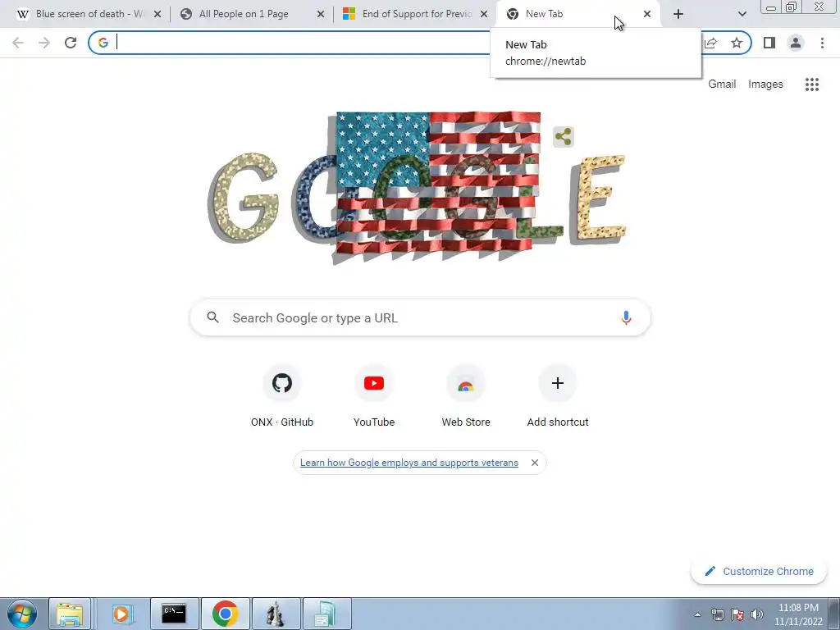840x630 pixels.
Task: Open the Chess game from taskbar
Action: click(x=276, y=614)
